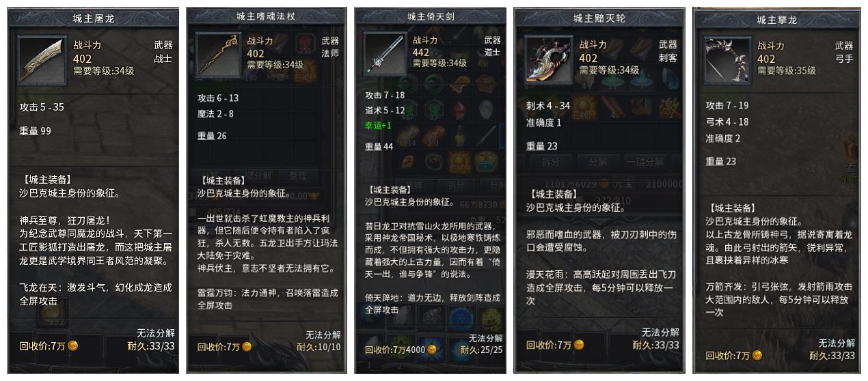Click gold coin in 城主嗜魂法杖 recycle price
The image size is (868, 381).
pos(247,347)
